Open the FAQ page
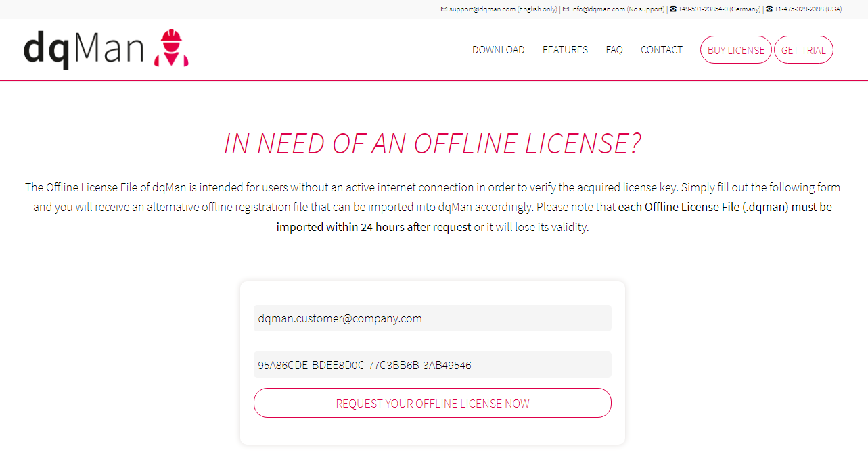The height and width of the screenshot is (463, 868). (614, 50)
